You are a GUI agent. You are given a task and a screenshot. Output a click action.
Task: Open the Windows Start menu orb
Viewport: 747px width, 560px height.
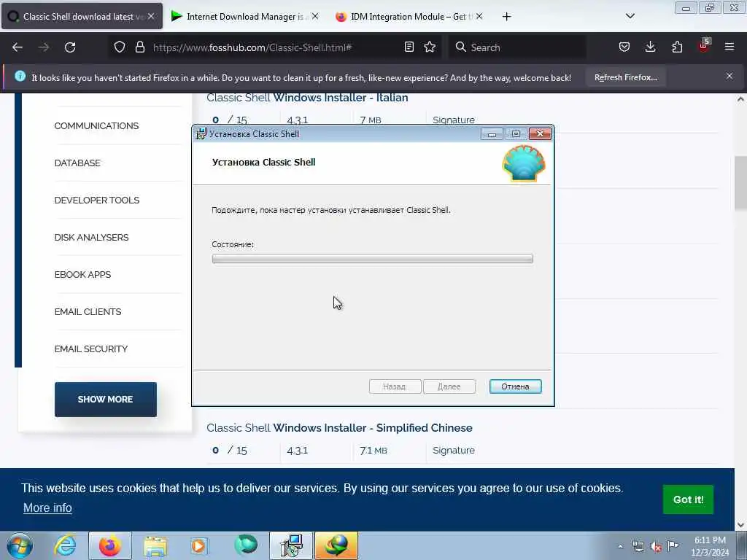point(20,545)
